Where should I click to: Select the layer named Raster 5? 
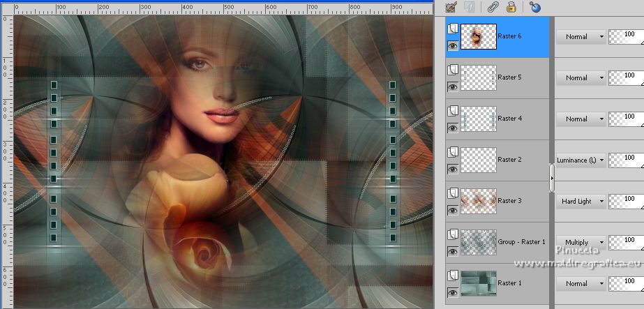point(509,77)
